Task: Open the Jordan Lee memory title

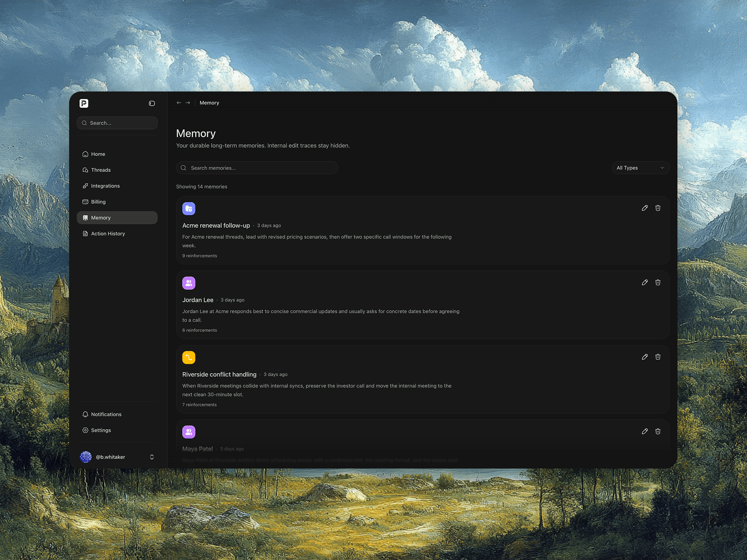Action: pos(198,300)
